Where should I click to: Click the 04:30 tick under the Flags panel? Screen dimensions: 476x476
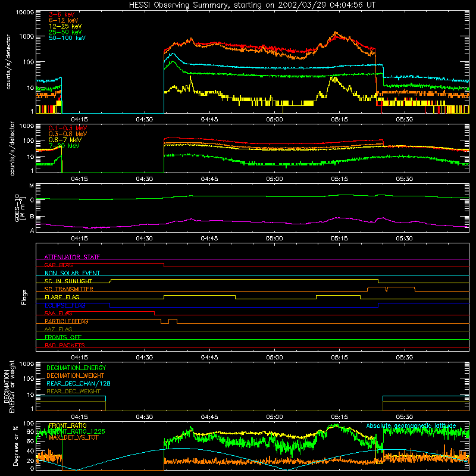144,358
